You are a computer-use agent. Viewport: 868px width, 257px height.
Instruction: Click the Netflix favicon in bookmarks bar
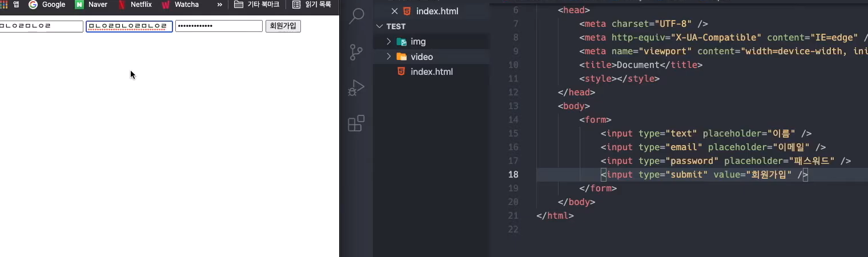coord(122,5)
